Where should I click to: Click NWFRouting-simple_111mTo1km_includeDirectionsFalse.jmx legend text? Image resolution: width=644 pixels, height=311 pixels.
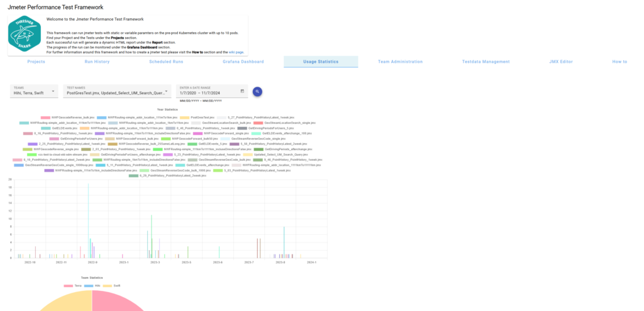96,170
